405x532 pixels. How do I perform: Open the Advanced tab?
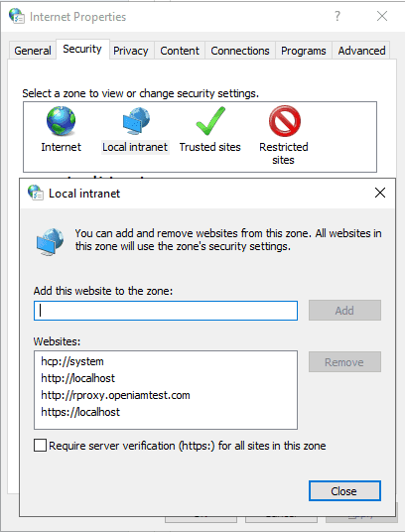point(361,51)
